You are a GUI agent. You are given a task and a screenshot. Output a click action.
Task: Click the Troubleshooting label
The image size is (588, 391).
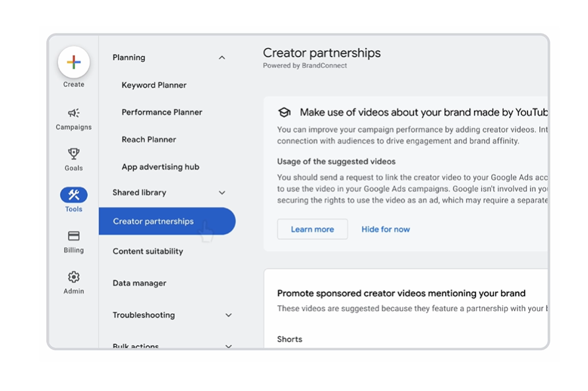pyautogui.click(x=144, y=315)
